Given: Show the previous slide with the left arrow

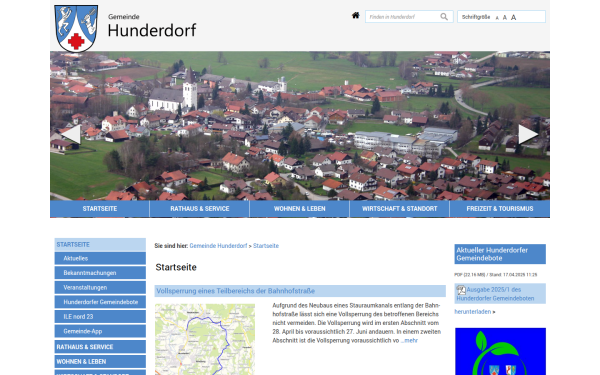Looking at the screenshot, I should [x=71, y=134].
